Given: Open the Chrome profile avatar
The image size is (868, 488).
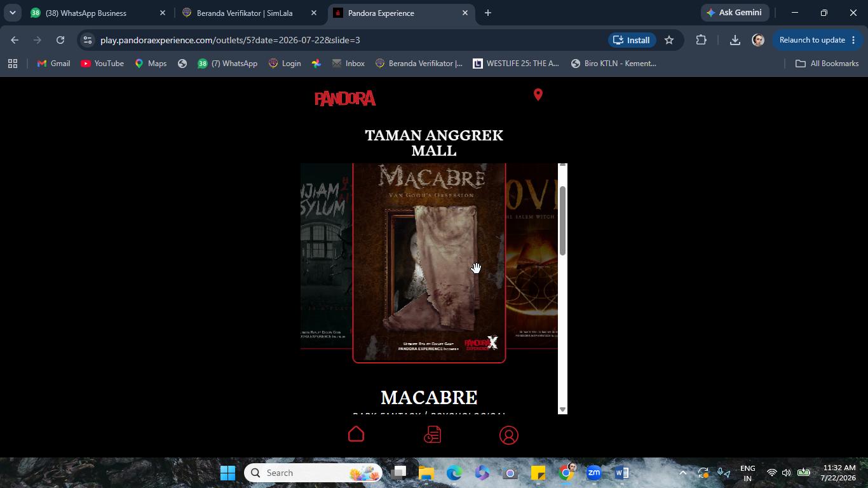Looking at the screenshot, I should 758,40.
